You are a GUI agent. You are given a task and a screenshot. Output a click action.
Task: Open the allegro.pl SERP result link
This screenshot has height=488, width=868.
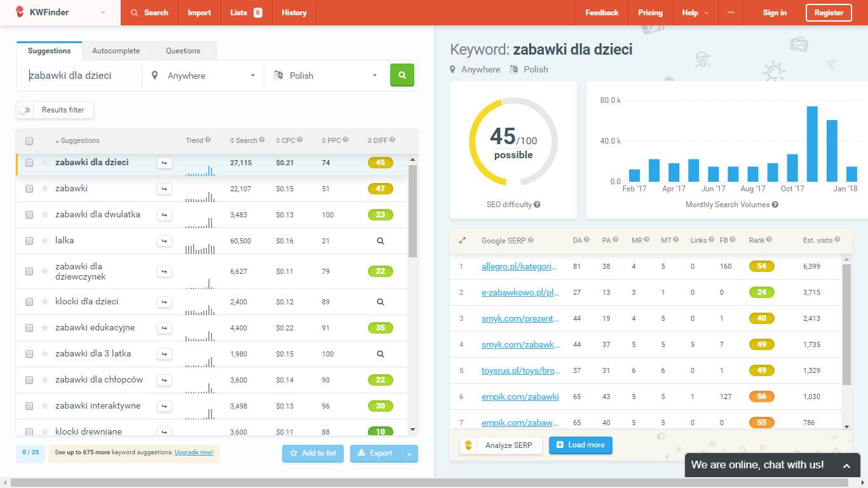[x=519, y=266]
